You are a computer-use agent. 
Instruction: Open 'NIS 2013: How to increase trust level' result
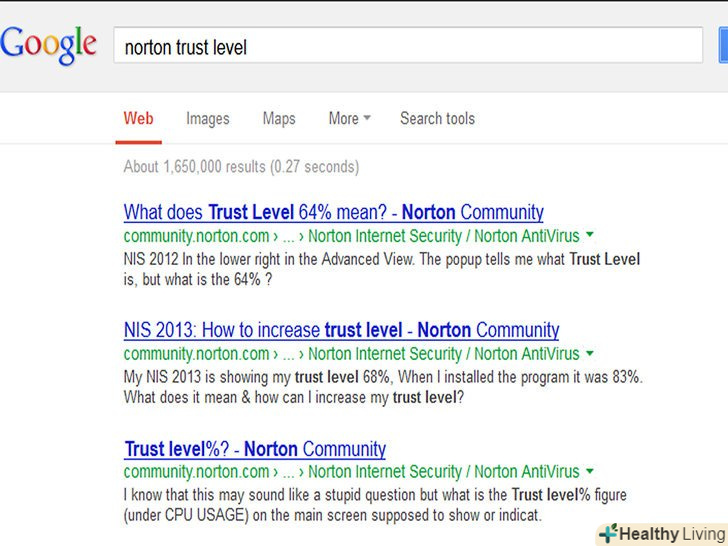pyautogui.click(x=341, y=330)
